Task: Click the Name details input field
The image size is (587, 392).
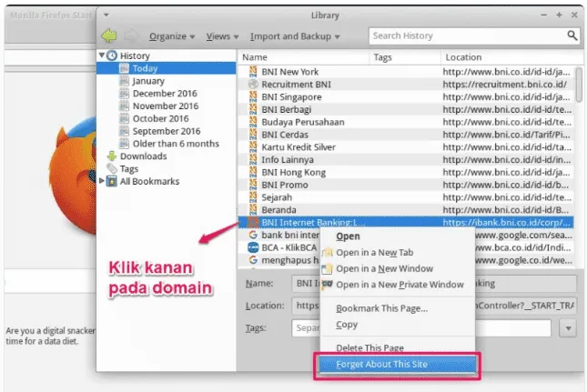Action: click(x=434, y=284)
